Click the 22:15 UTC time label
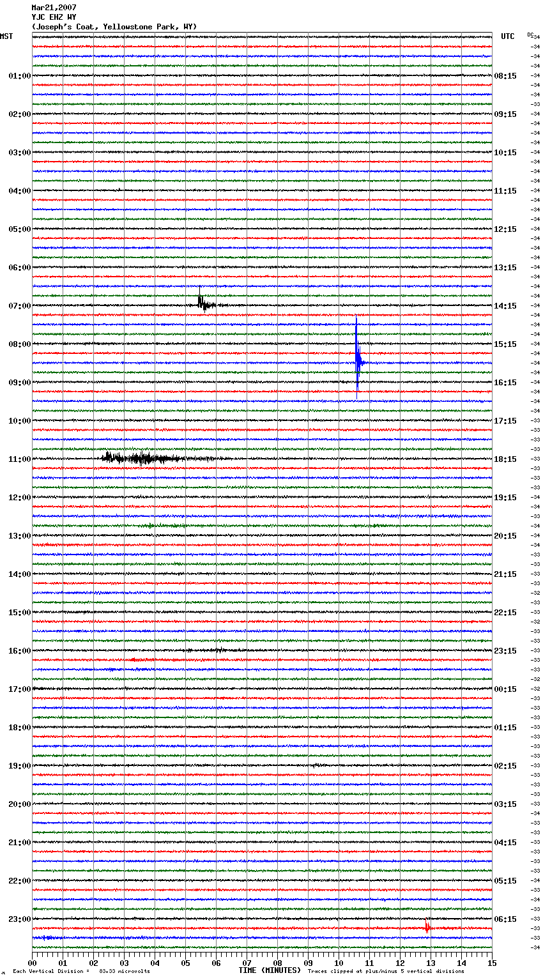Image resolution: width=543 pixels, height=980 pixels. pos(505,613)
